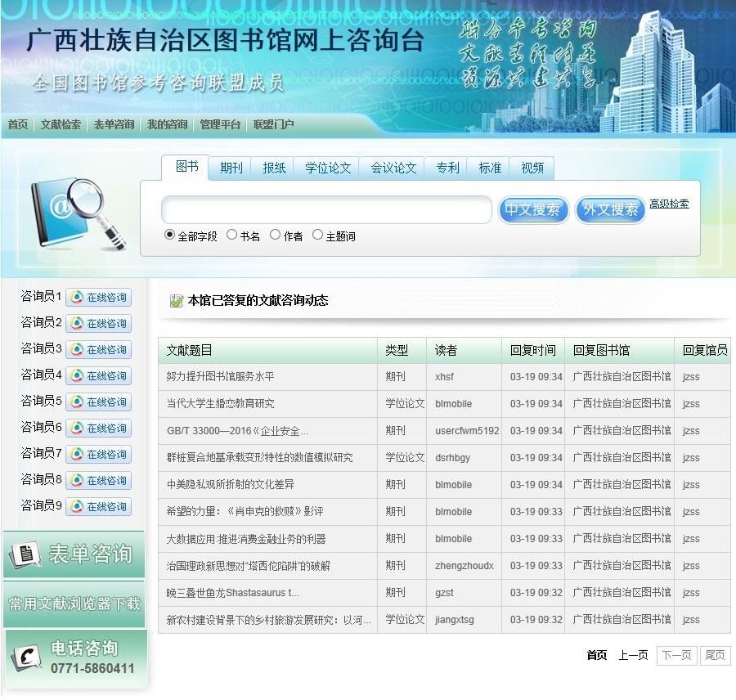Open entry 当代大学生婚恋教育研究
Screen dimensions: 736x700
click(220, 404)
